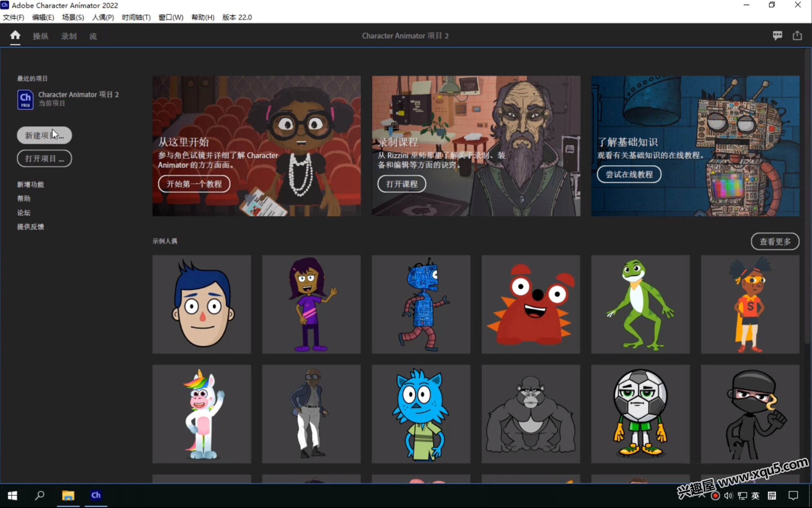
Task: Click the share export icon
Action: [797, 35]
